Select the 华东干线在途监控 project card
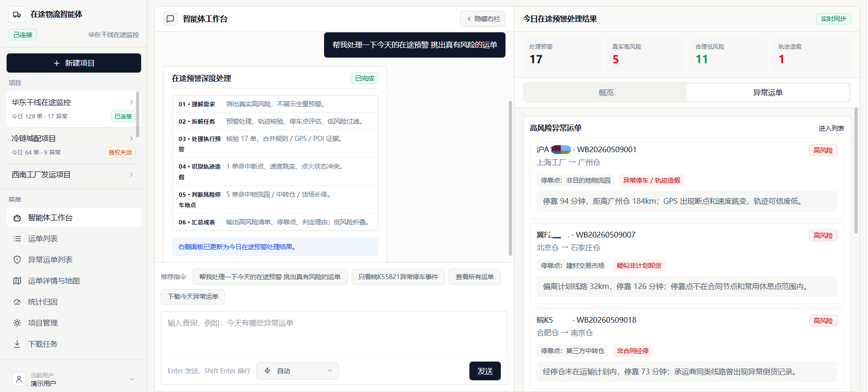This screenshot has height=392, width=868. (71, 109)
